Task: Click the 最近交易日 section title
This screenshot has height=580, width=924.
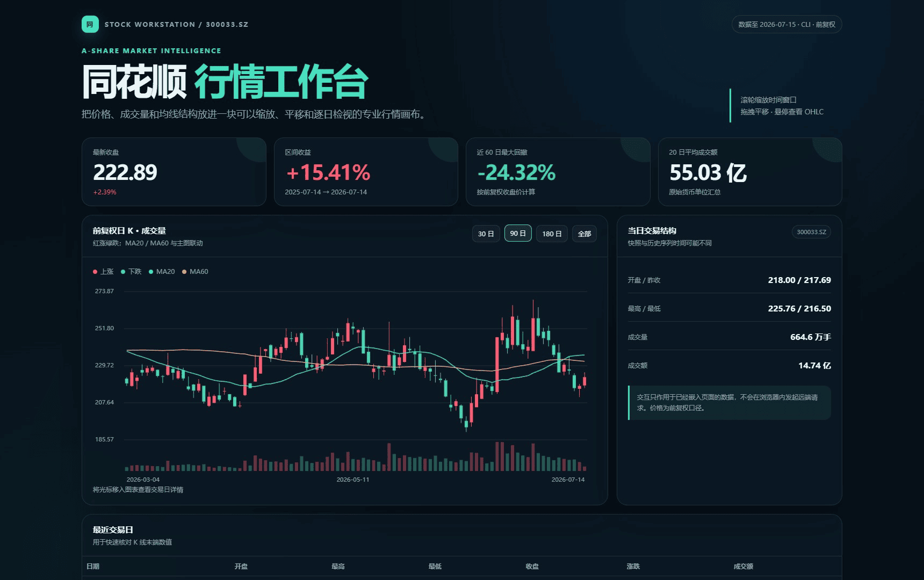Action: pyautogui.click(x=113, y=530)
